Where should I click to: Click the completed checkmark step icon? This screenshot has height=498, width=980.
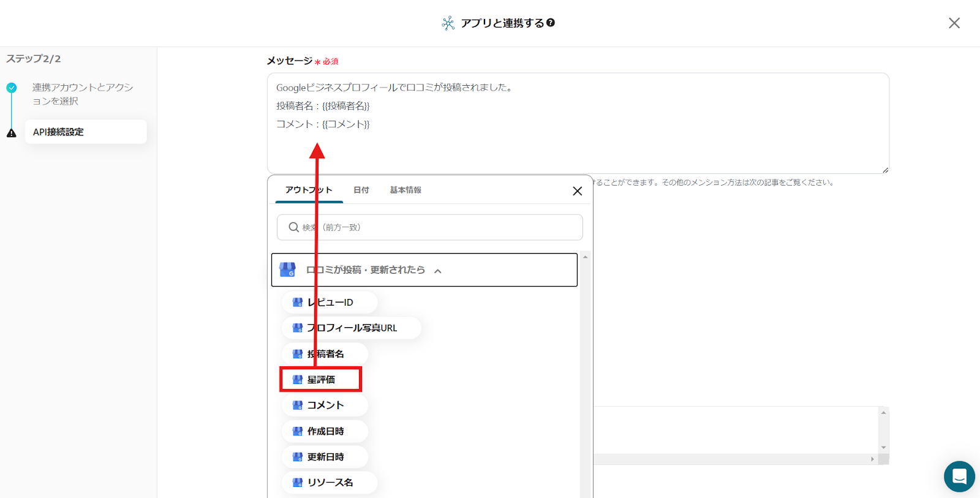[12, 88]
